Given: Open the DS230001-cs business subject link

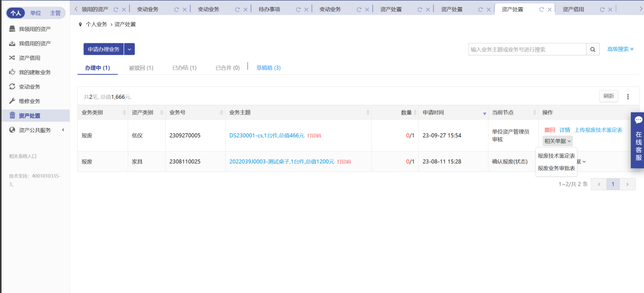Looking at the screenshot, I should [267, 136].
